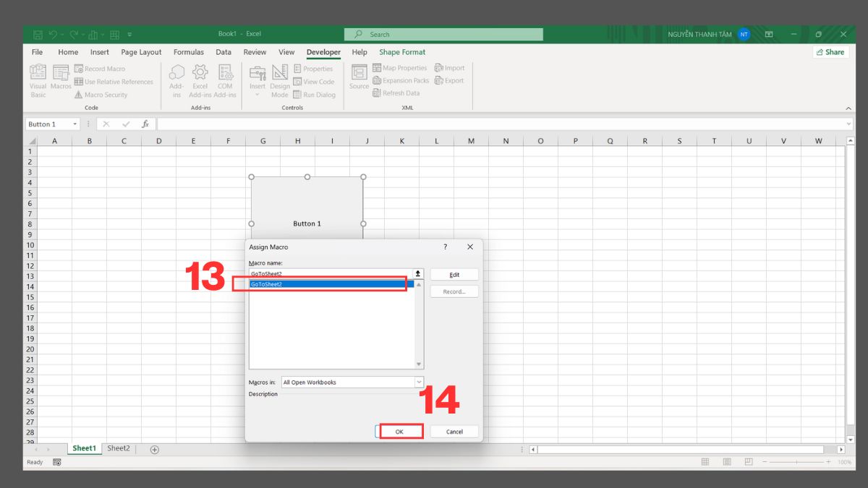Viewport: 868px width, 488px height.
Task: Click Run Dialog in the Controls group
Action: [315, 94]
